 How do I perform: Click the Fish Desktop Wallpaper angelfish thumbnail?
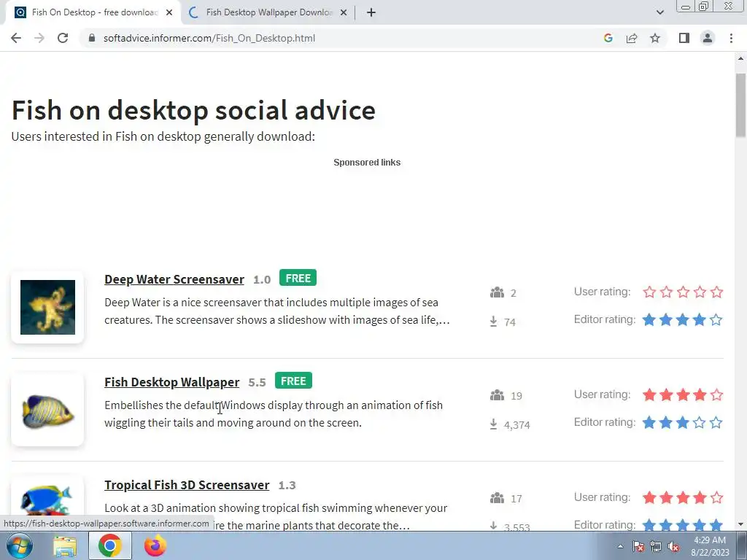point(47,410)
